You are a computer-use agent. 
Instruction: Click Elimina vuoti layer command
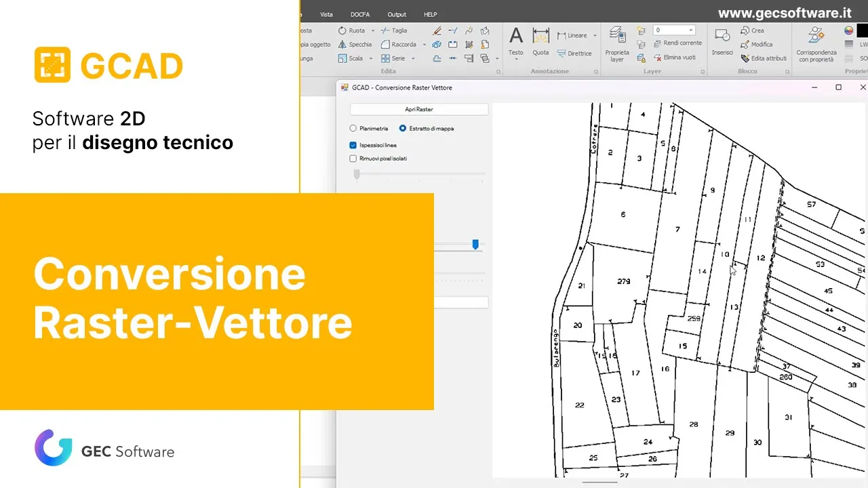click(x=674, y=58)
